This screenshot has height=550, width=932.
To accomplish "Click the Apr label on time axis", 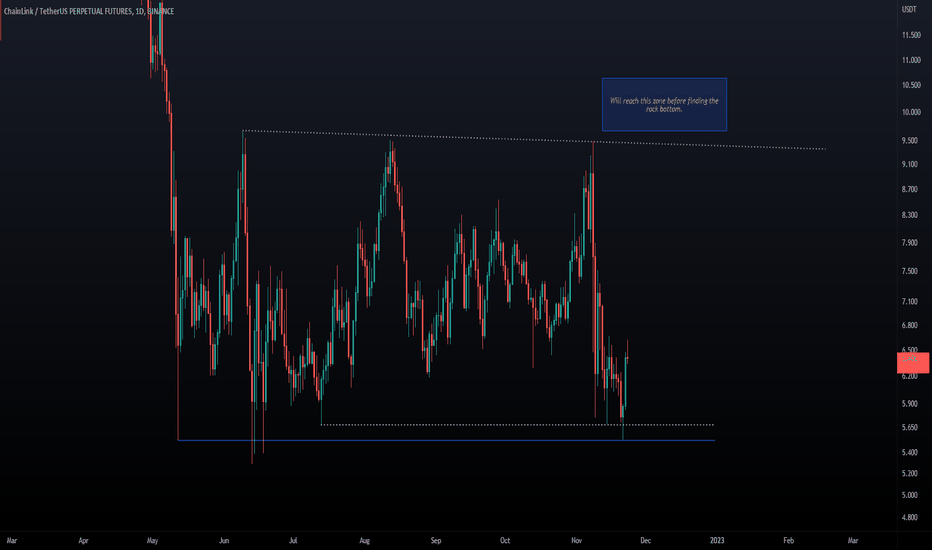I will point(83,540).
